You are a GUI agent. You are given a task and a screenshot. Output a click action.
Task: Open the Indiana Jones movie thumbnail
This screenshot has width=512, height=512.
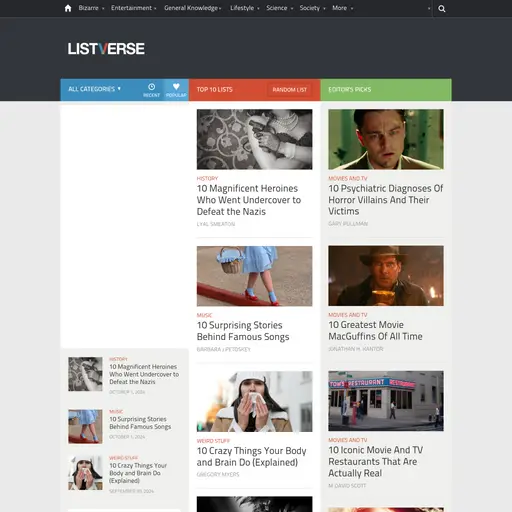(x=386, y=276)
